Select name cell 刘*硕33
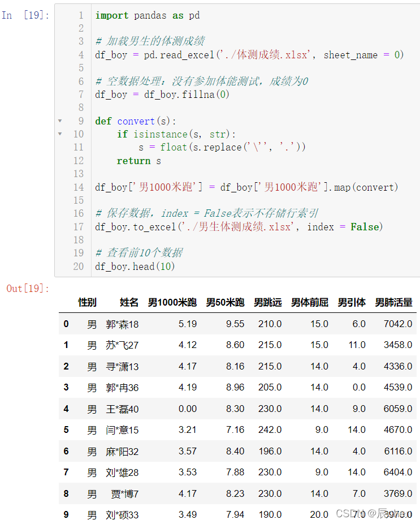 [x=122, y=515]
